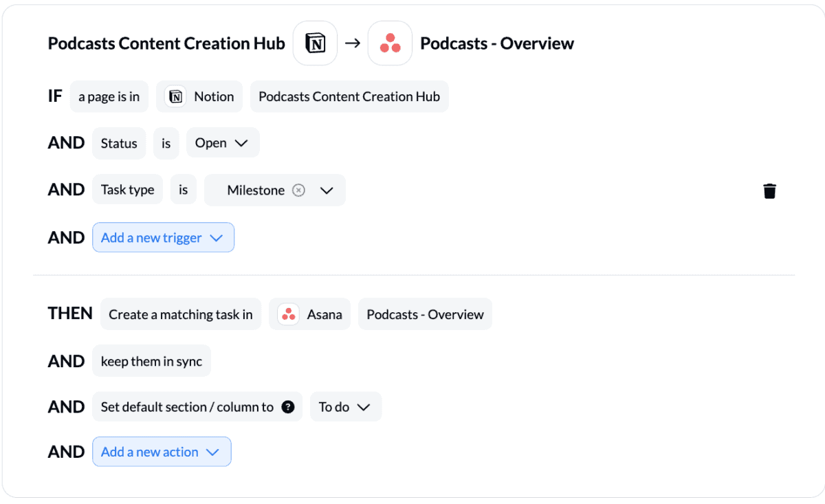Remove the Milestone tag with its x icon
The height and width of the screenshot is (504, 825).
[x=298, y=190]
